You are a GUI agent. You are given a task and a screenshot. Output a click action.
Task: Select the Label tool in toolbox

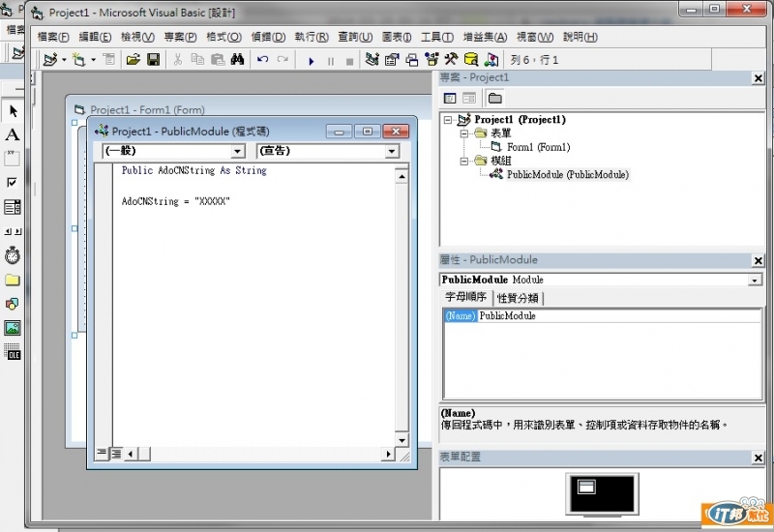point(13,134)
